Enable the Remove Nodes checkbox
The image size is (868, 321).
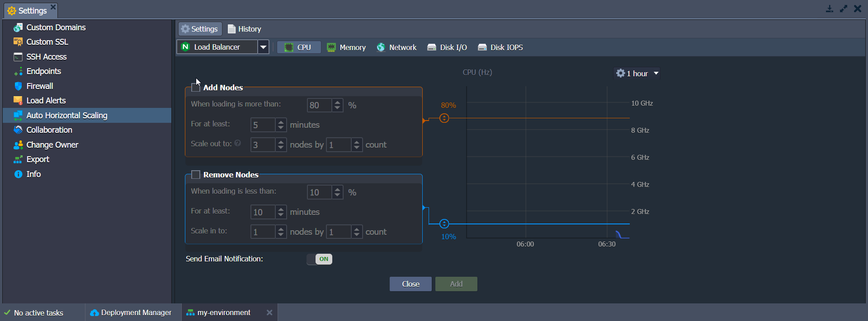tap(196, 175)
